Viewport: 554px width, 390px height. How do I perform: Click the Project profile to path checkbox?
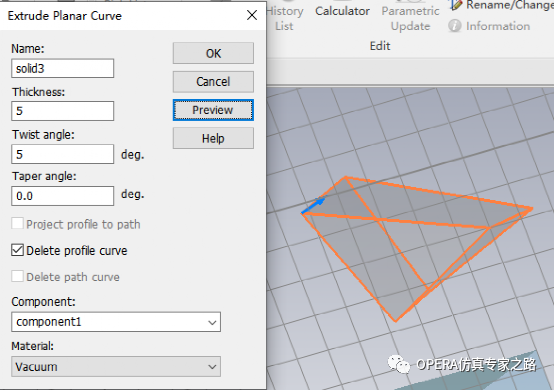pyautogui.click(x=18, y=224)
